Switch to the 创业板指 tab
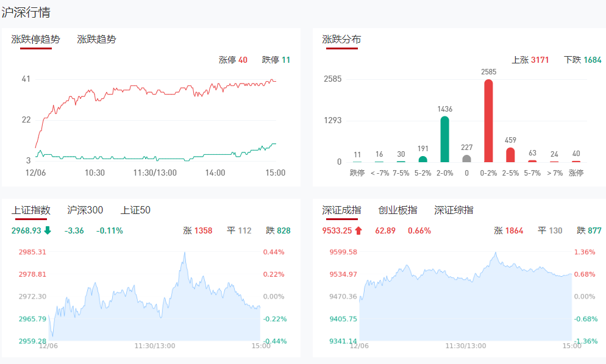This screenshot has width=606, height=364. [397, 210]
